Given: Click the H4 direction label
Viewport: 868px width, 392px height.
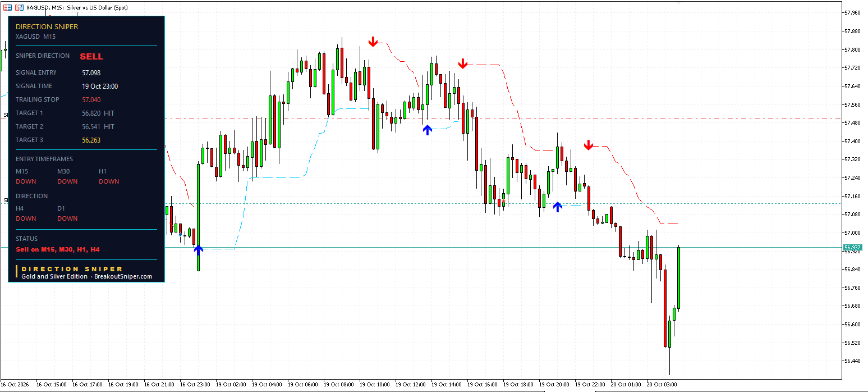Looking at the screenshot, I should pyautogui.click(x=20, y=208).
